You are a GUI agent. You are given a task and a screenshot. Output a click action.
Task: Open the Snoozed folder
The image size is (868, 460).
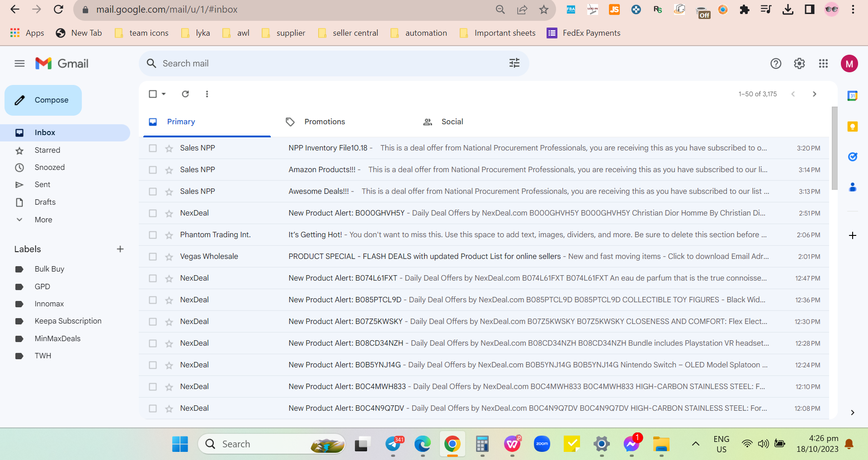(65, 167)
